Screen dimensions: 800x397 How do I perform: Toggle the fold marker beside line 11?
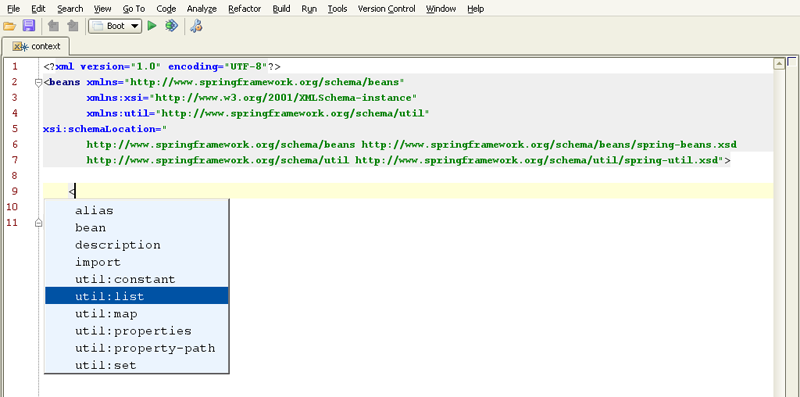tap(38, 223)
